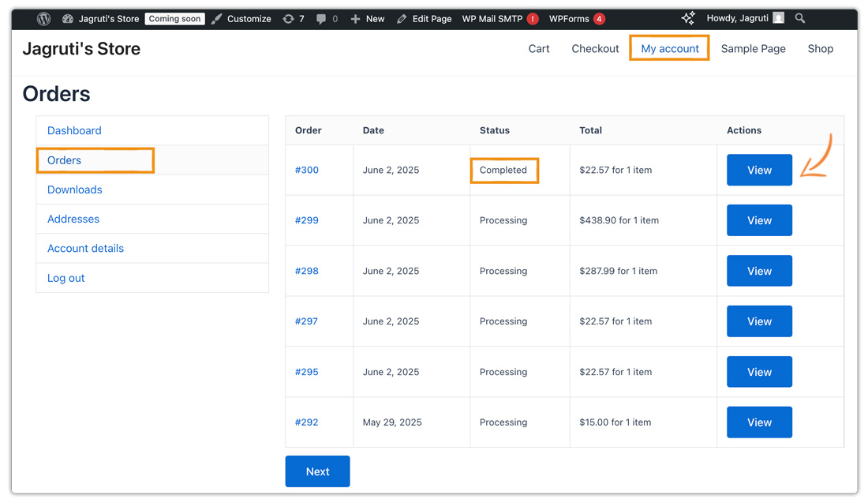868x503 pixels.
Task: Click the Status column header
Action: click(x=494, y=130)
